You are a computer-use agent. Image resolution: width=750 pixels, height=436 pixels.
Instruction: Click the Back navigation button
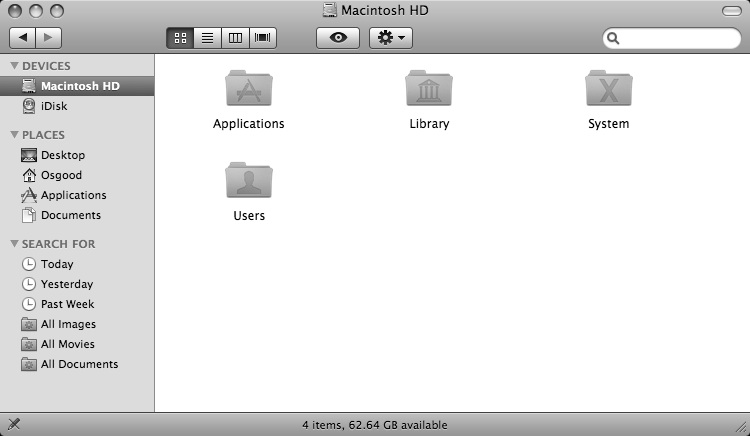(x=22, y=38)
